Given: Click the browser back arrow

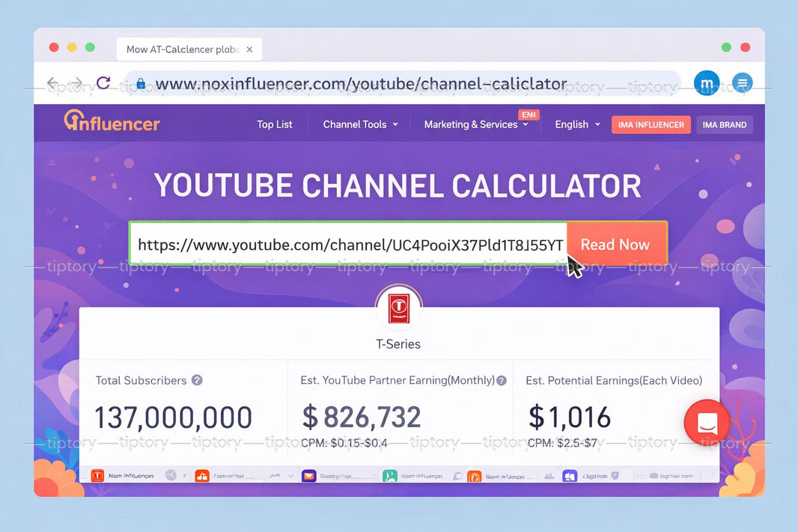Looking at the screenshot, I should (52, 83).
